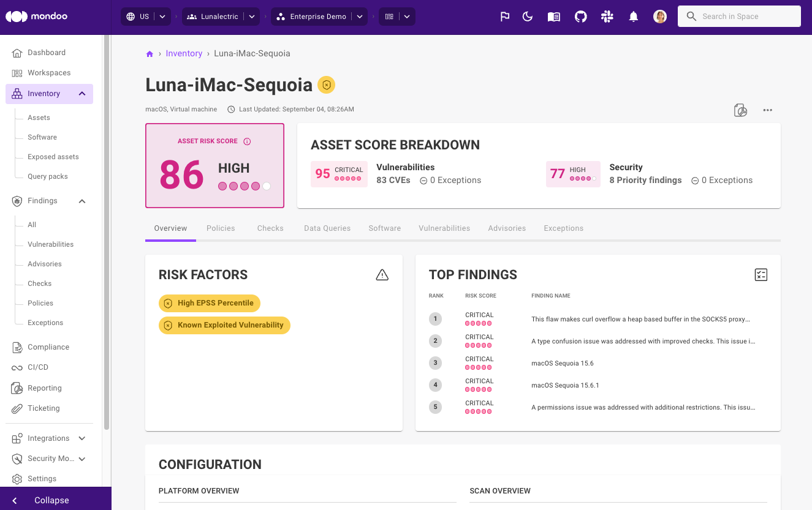Click the 83 CVEs text

point(393,180)
